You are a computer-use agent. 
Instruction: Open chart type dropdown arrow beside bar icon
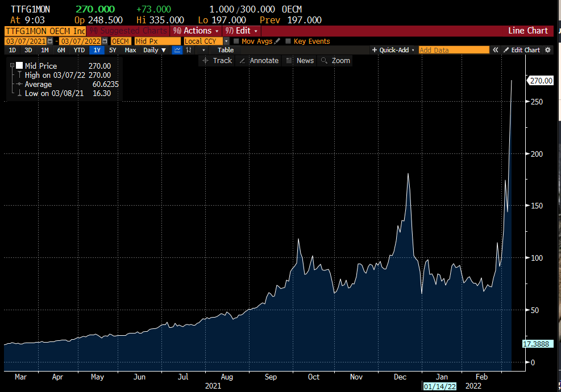(x=203, y=50)
